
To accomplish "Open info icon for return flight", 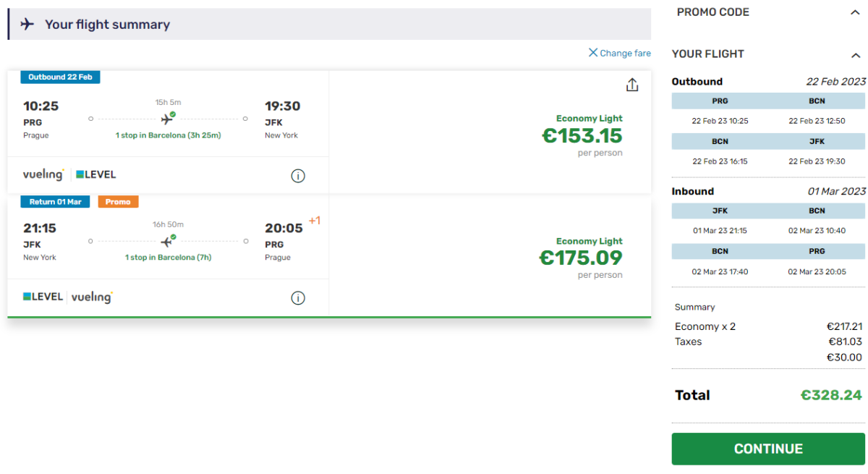I will point(298,298).
